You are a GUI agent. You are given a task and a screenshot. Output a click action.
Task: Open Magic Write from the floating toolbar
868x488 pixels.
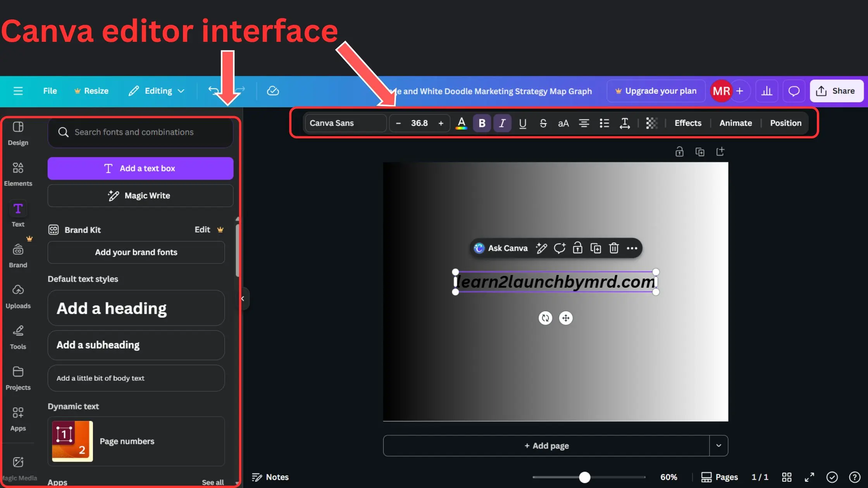pyautogui.click(x=541, y=248)
